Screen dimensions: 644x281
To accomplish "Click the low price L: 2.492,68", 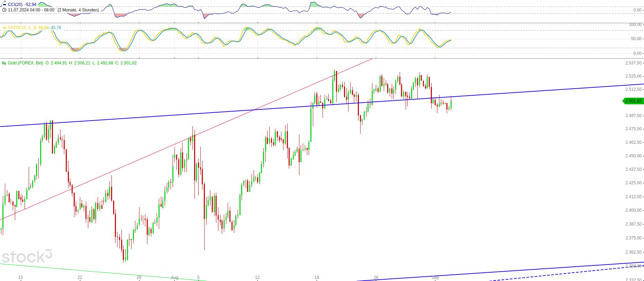I will pyautogui.click(x=103, y=63).
